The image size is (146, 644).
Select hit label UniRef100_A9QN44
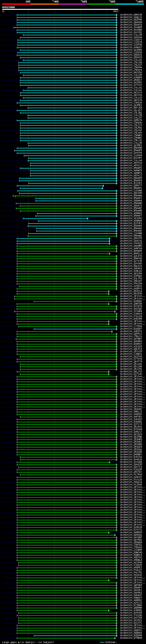tap(131, 201)
